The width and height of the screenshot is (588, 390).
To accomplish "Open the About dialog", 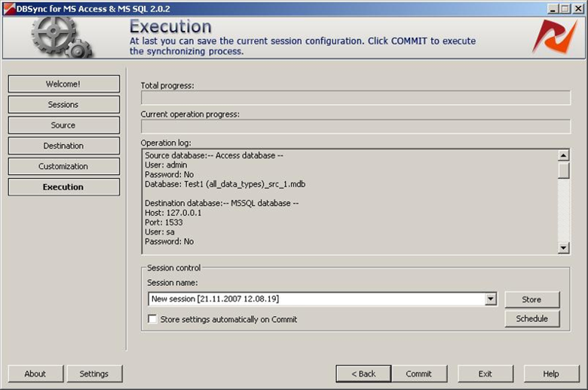I will tap(35, 373).
